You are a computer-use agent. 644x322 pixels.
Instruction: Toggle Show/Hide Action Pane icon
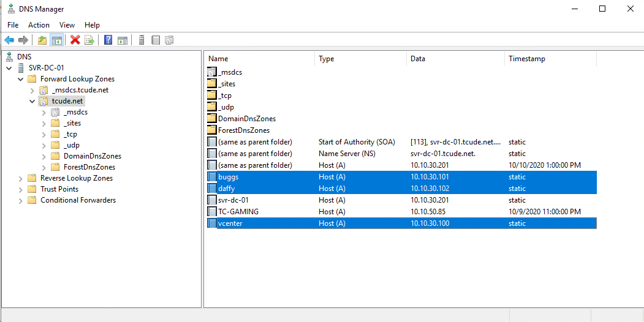point(123,40)
